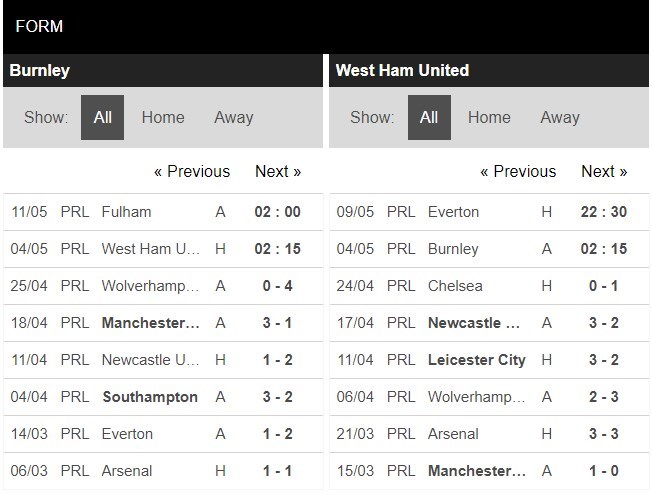Open Burnley vs Fulham 02:00 match
Viewport: 652px width, 497px height.
pos(277,212)
